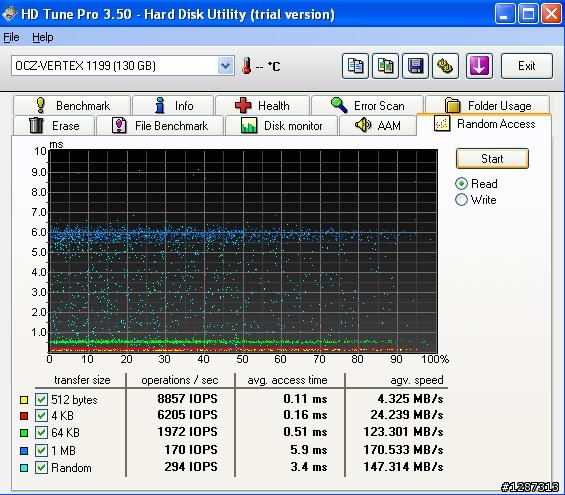Uncheck the 4 KB transfer size
This screenshot has height=495, width=565.
(x=41, y=415)
